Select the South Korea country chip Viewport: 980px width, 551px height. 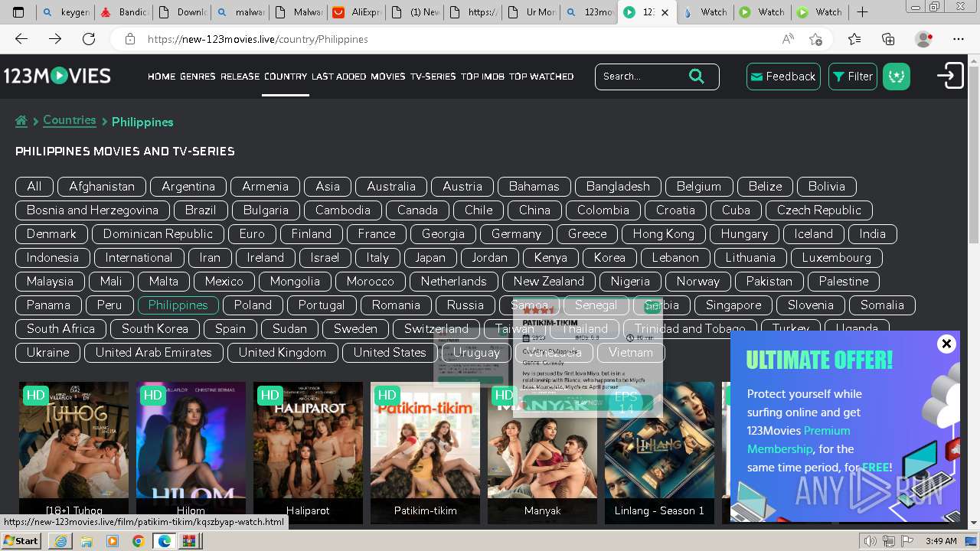[155, 328]
